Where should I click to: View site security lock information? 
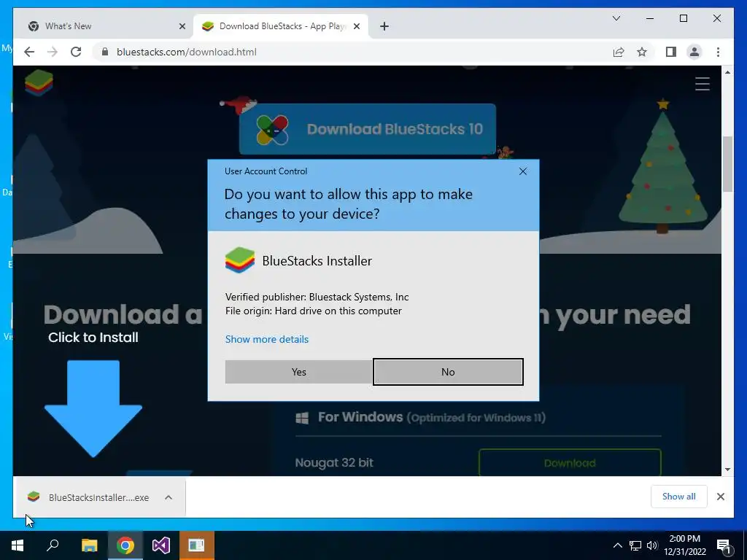click(x=105, y=52)
